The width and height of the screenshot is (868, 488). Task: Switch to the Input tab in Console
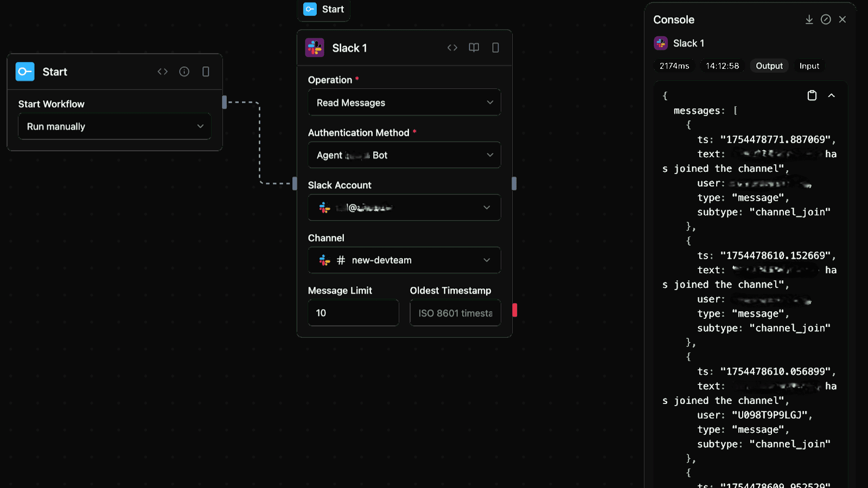(809, 66)
